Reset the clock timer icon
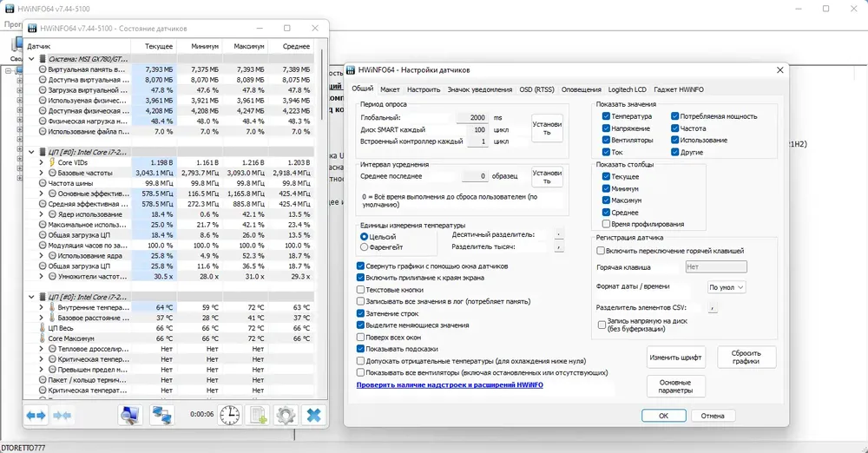 click(230, 416)
